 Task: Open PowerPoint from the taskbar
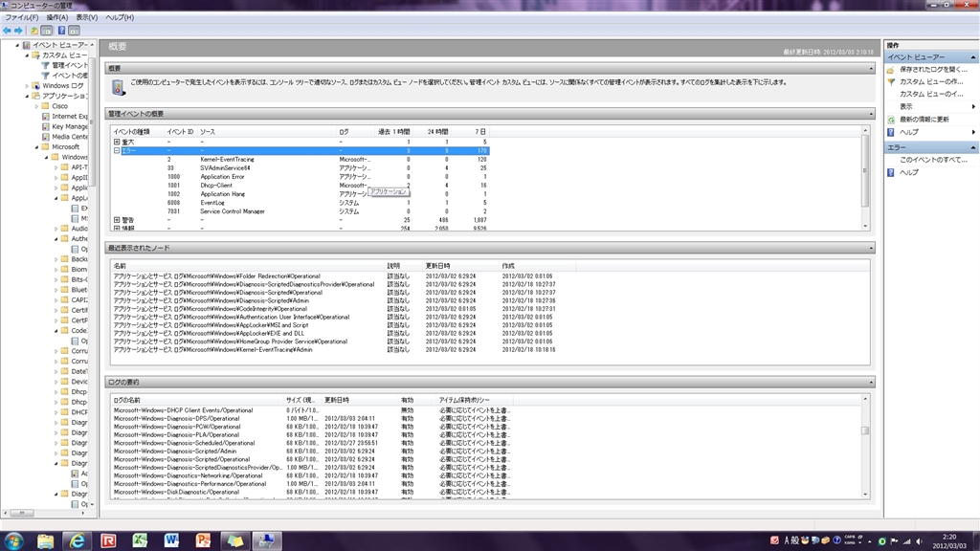(203, 540)
